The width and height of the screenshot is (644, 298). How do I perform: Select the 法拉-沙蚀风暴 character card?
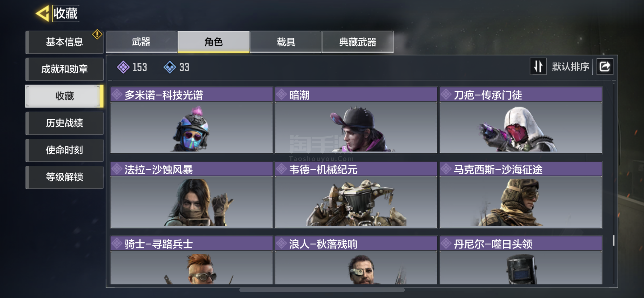[192, 195]
